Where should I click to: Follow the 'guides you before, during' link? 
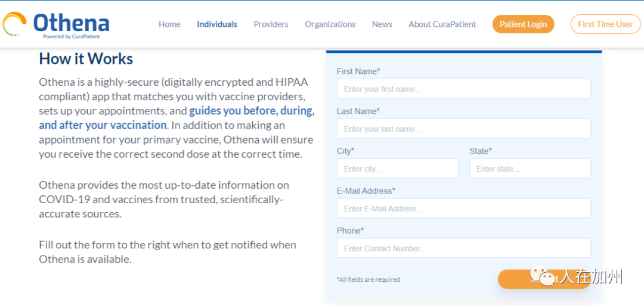click(252, 111)
